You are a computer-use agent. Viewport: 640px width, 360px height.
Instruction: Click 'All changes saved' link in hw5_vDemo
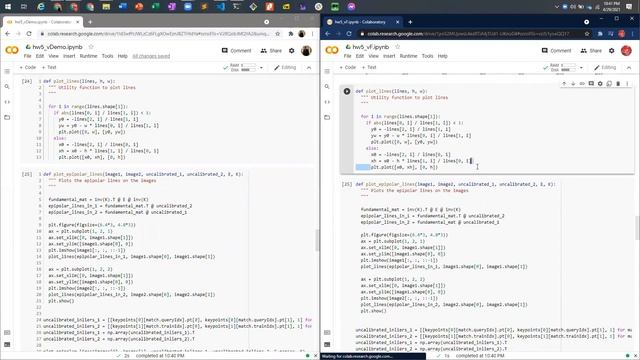[x=151, y=56]
